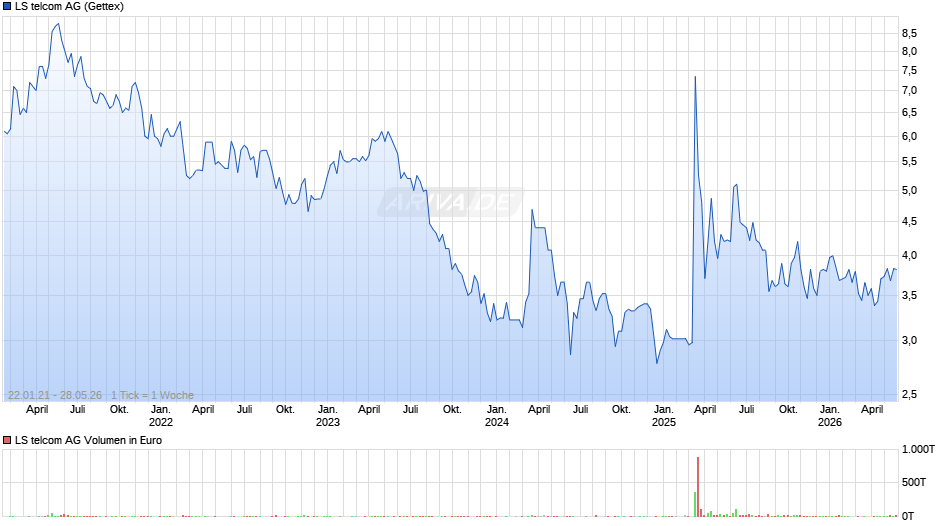
Task: Click the 8,5 price axis label
Action: [x=909, y=33]
